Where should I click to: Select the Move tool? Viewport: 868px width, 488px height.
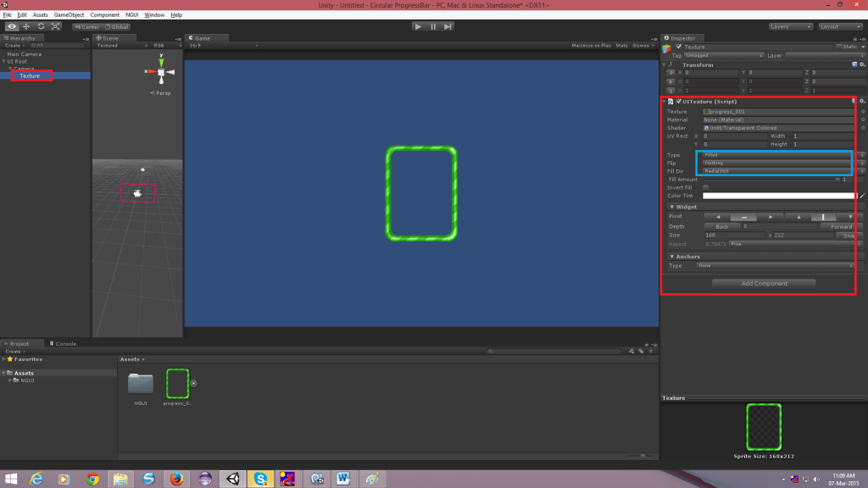[x=26, y=26]
